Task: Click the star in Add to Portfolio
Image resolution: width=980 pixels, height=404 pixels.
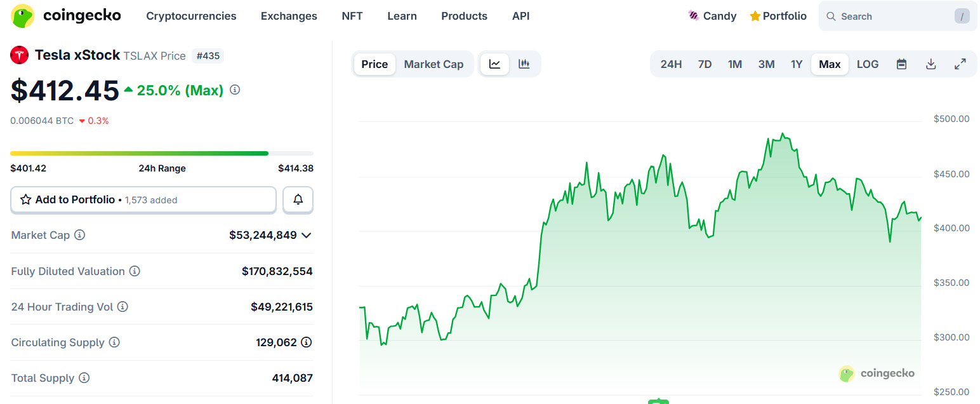Action: [26, 199]
